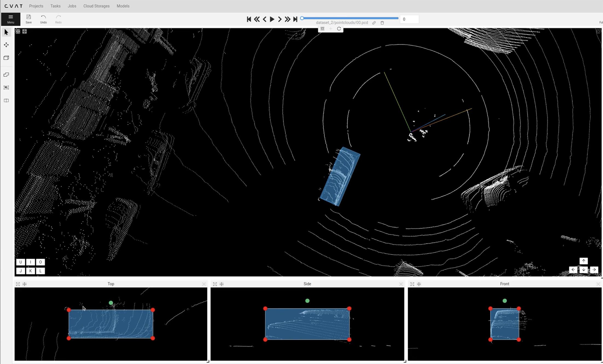Select the cursor tool in sidebar
603x364 pixels.
point(6,32)
